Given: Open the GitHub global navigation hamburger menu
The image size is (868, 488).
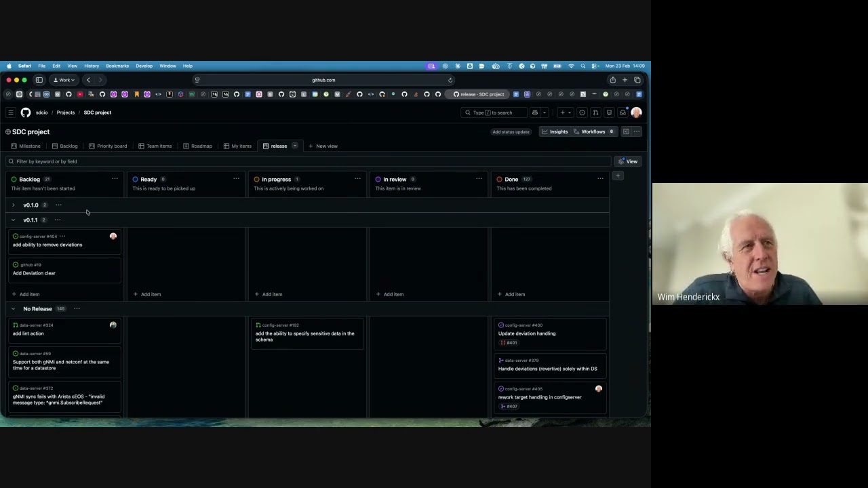Looking at the screenshot, I should 10,113.
